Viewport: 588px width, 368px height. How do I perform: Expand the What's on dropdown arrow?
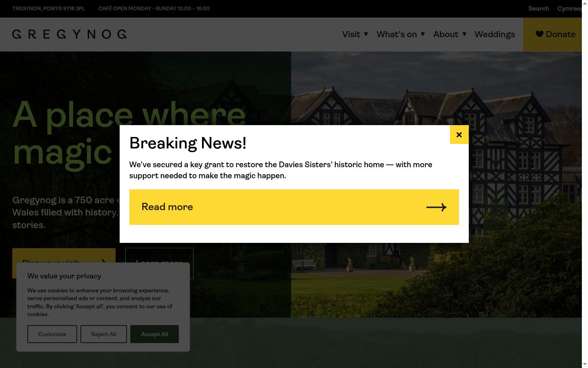pyautogui.click(x=423, y=34)
